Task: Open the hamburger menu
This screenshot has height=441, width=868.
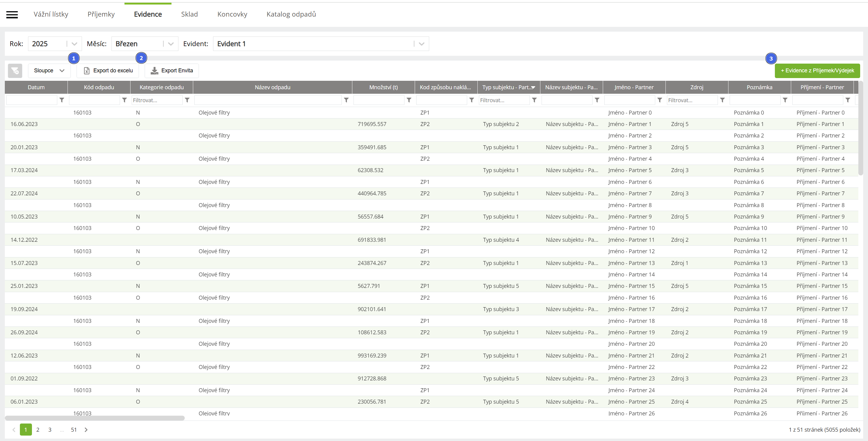Action: point(12,14)
